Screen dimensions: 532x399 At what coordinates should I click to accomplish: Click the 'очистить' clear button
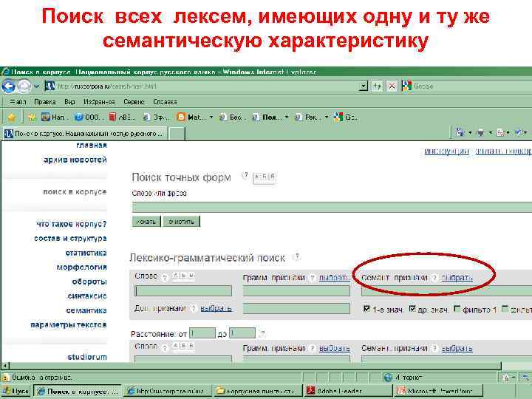click(182, 221)
